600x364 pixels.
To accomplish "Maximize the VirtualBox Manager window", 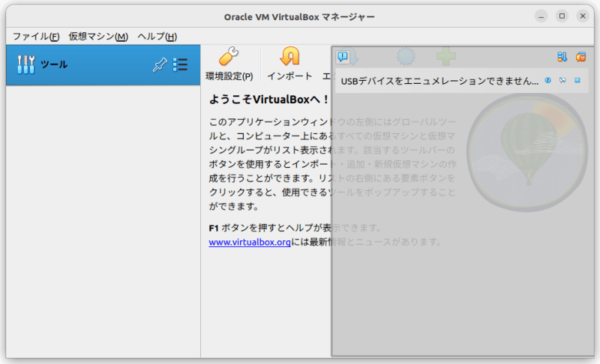I will point(562,16).
